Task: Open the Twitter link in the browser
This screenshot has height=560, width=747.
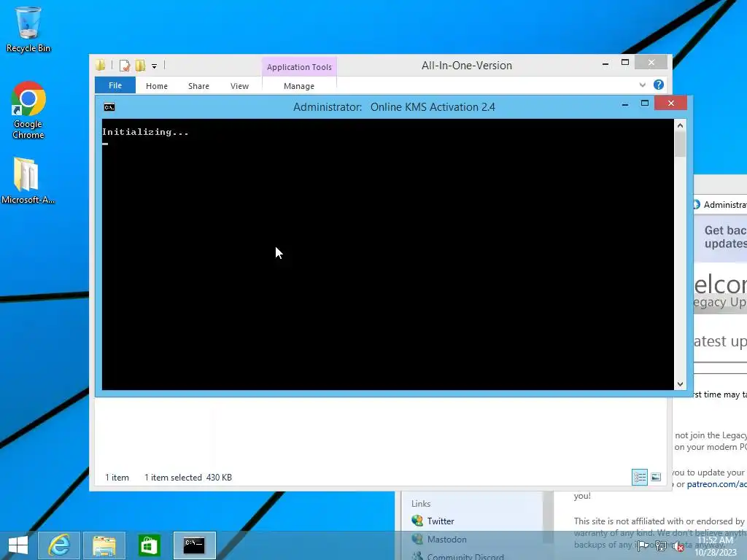Action: pos(441,521)
